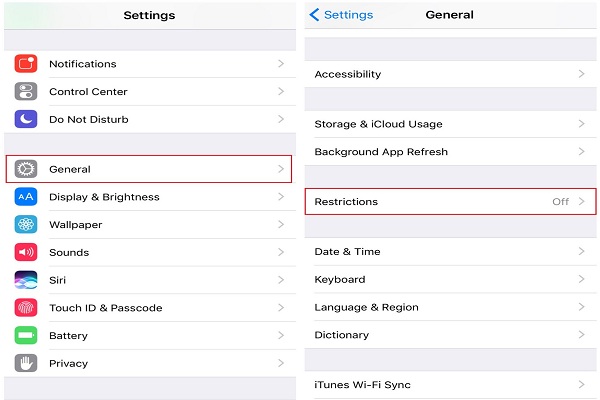Tap the Siri icon
Image resolution: width=600 pixels, height=400 pixels.
(x=26, y=280)
